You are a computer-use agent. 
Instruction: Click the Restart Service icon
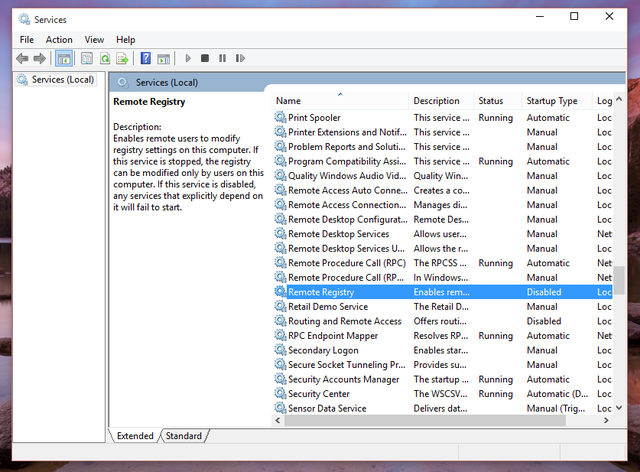[x=240, y=58]
